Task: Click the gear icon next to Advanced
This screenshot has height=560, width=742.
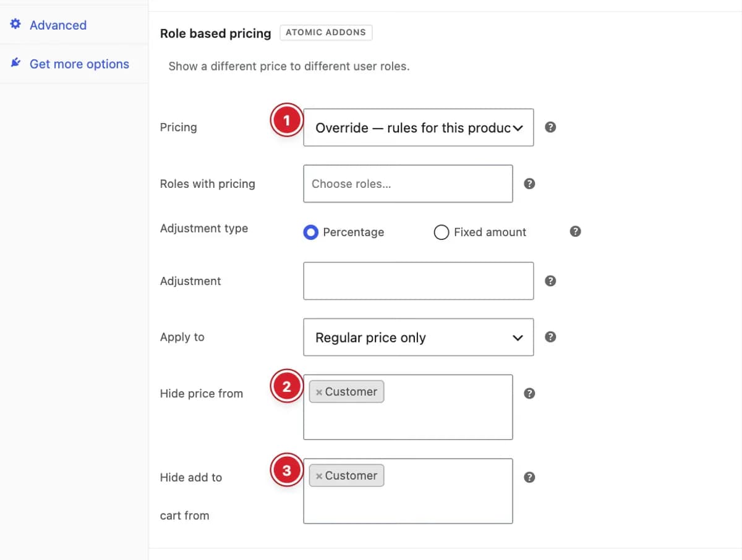Action: pos(16,25)
